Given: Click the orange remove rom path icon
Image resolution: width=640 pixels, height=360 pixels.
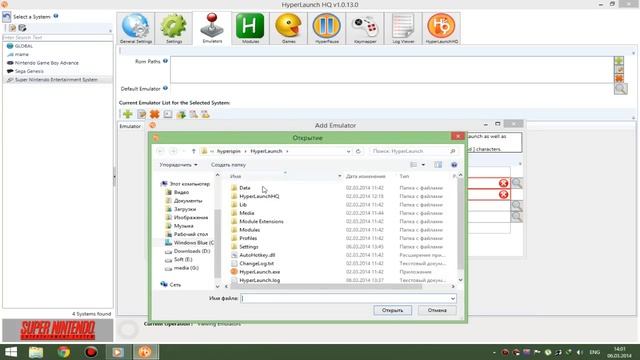Looking at the screenshot, I should coord(619,78).
